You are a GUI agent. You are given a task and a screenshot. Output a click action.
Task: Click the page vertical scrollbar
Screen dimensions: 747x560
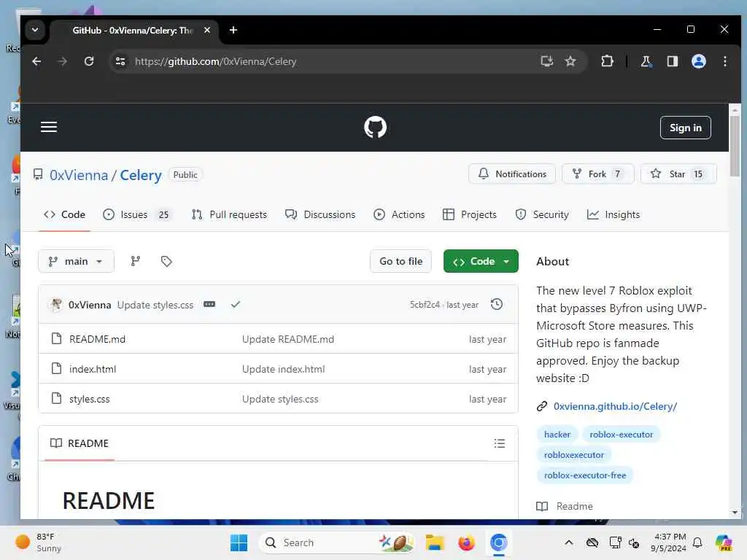[x=735, y=145]
